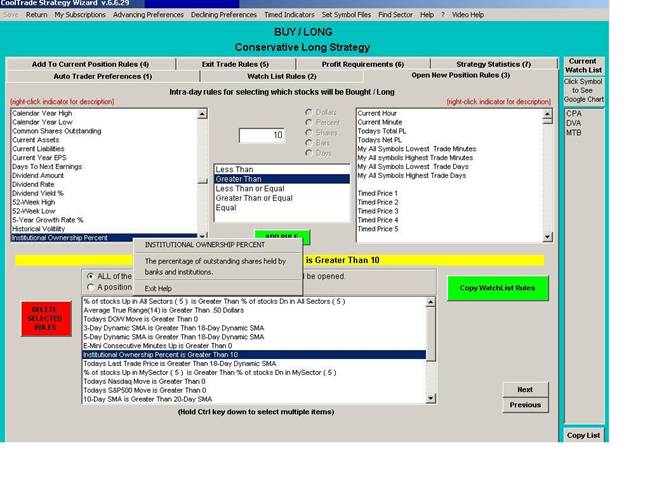650x488 pixels.
Task: Click Exit Help in the popup
Action: coord(158,289)
